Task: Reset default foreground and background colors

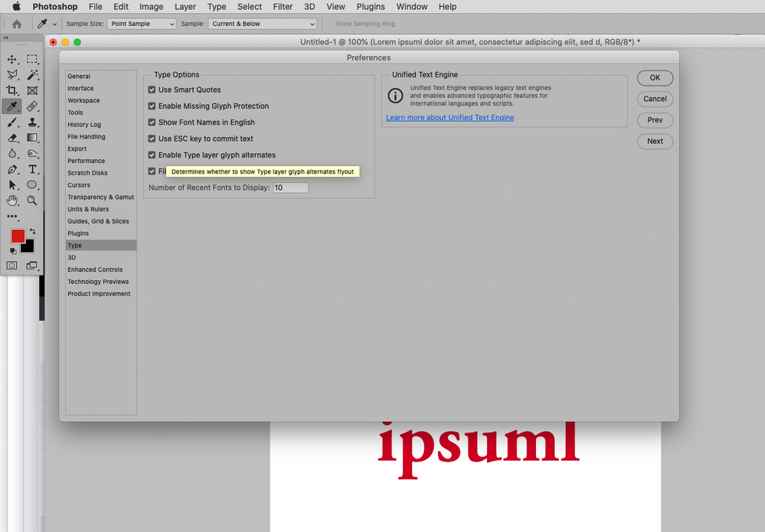Action: click(13, 251)
